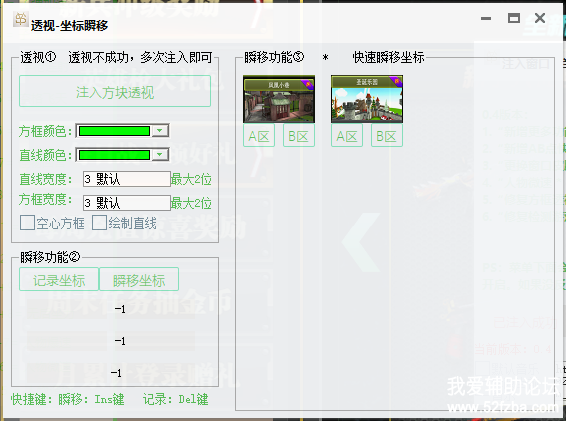Select the green 直线颜色 swatch
566x421 pixels.
tap(114, 155)
